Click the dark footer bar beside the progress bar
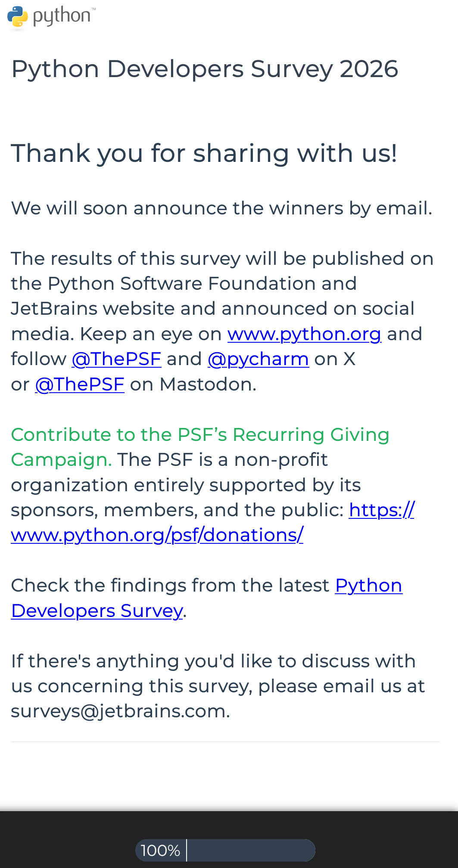 pos(388,840)
